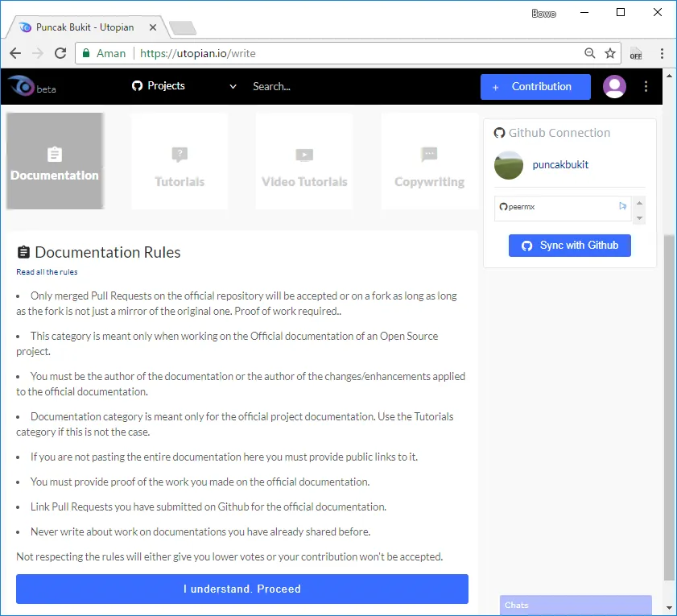Click the address bar URL
This screenshot has width=677, height=616.
[198, 53]
